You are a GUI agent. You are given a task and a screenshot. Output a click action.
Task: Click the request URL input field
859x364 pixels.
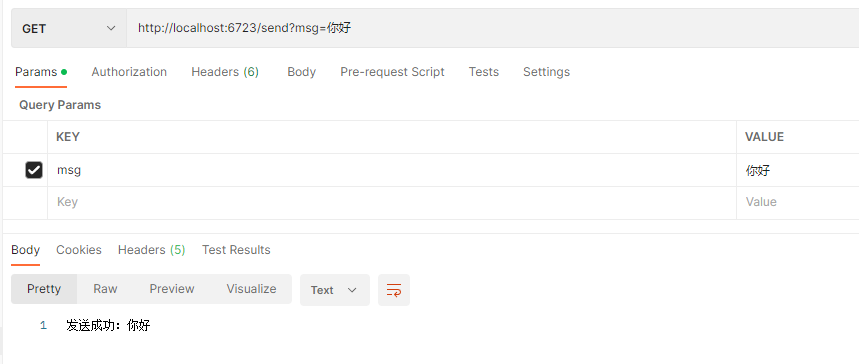(493, 29)
